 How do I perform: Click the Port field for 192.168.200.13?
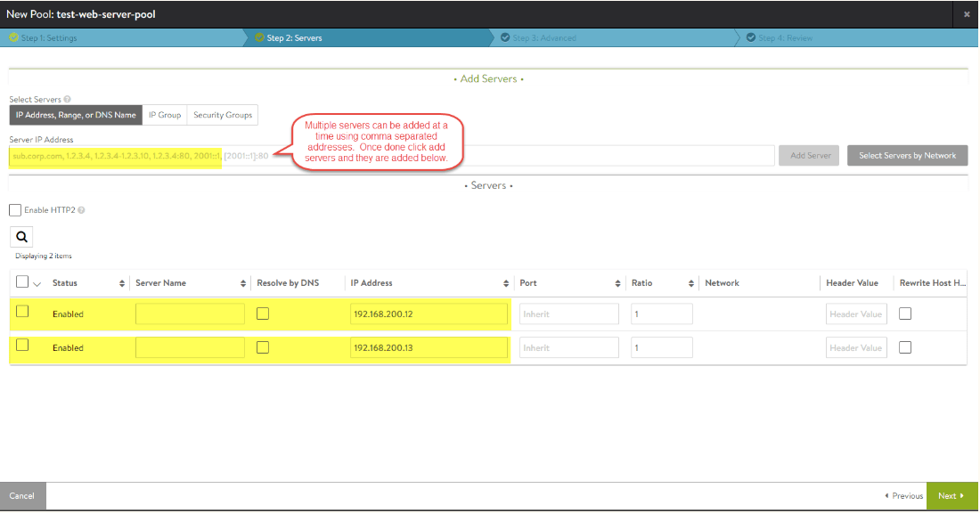coord(568,347)
